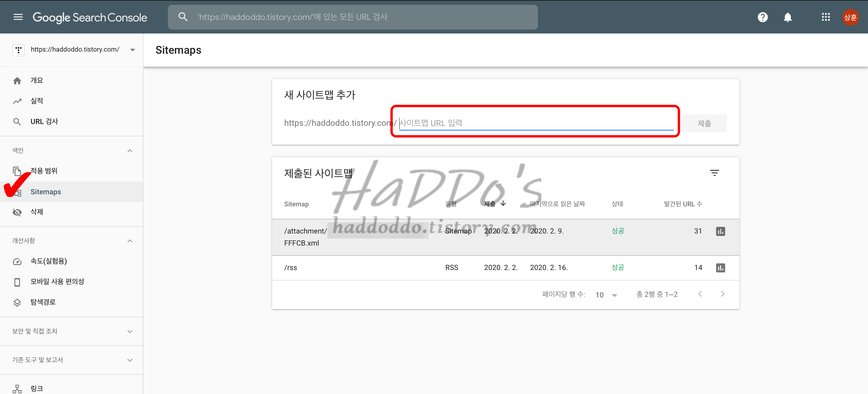868x394 pixels.
Task: Open the notifications bell
Action: point(788,17)
